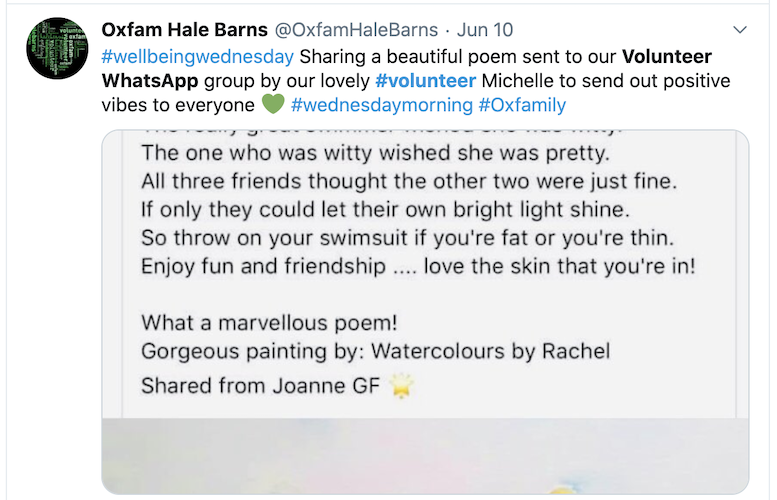Click the "Shared from Joanne GF" text
777x500 pixels.
260,385
